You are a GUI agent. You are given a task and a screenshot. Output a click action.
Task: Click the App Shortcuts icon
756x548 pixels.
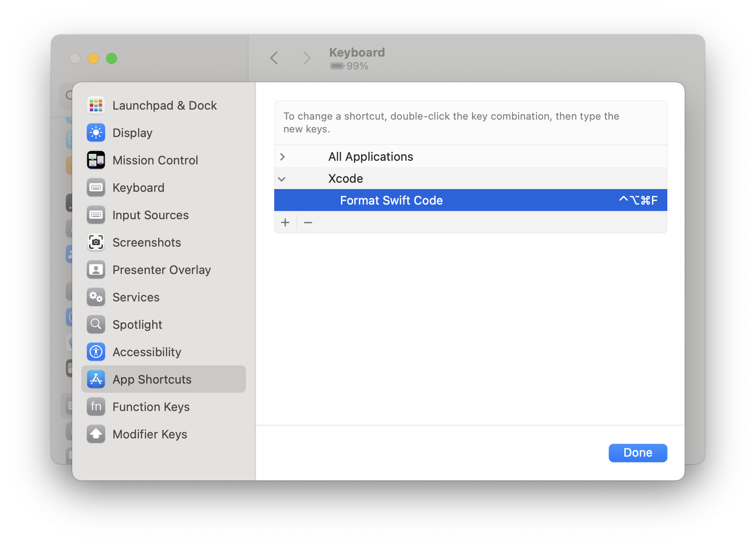(96, 379)
